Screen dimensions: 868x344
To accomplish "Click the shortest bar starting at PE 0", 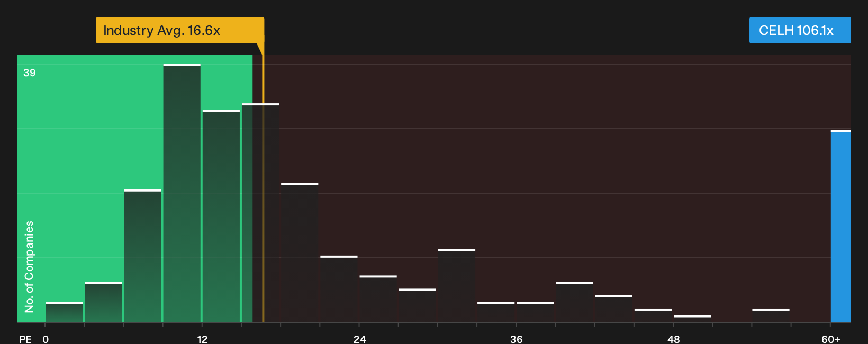I will pos(64,312).
